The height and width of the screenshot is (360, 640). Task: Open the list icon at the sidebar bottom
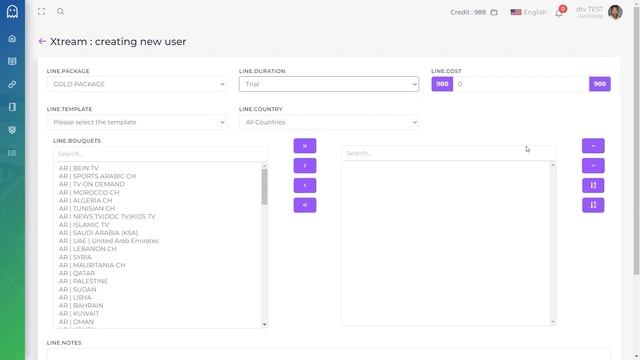(x=12, y=153)
